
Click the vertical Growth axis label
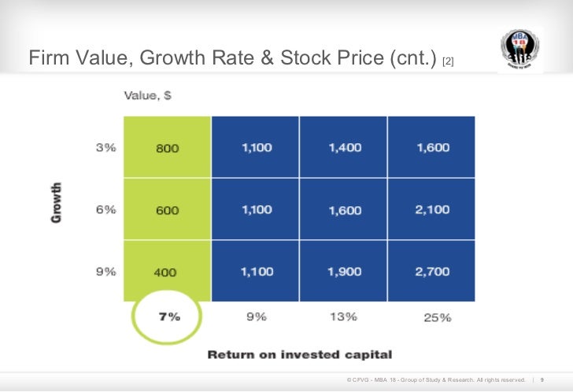[x=56, y=203]
